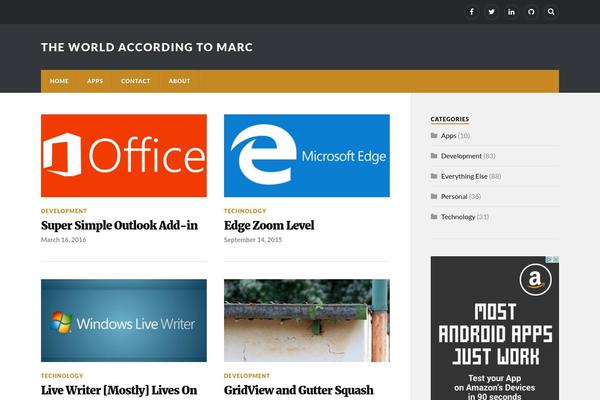The height and width of the screenshot is (400, 600).
Task: Open the Apps menu item
Action: point(95,81)
